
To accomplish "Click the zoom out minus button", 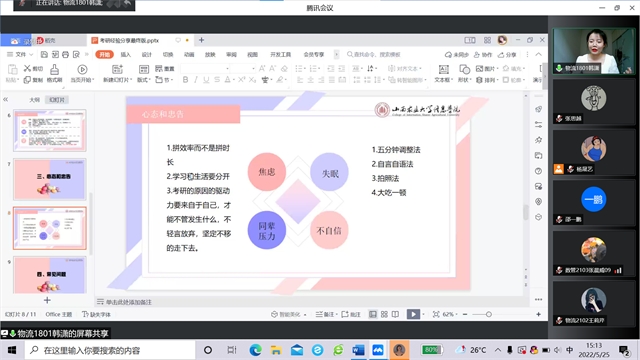I will [465, 314].
